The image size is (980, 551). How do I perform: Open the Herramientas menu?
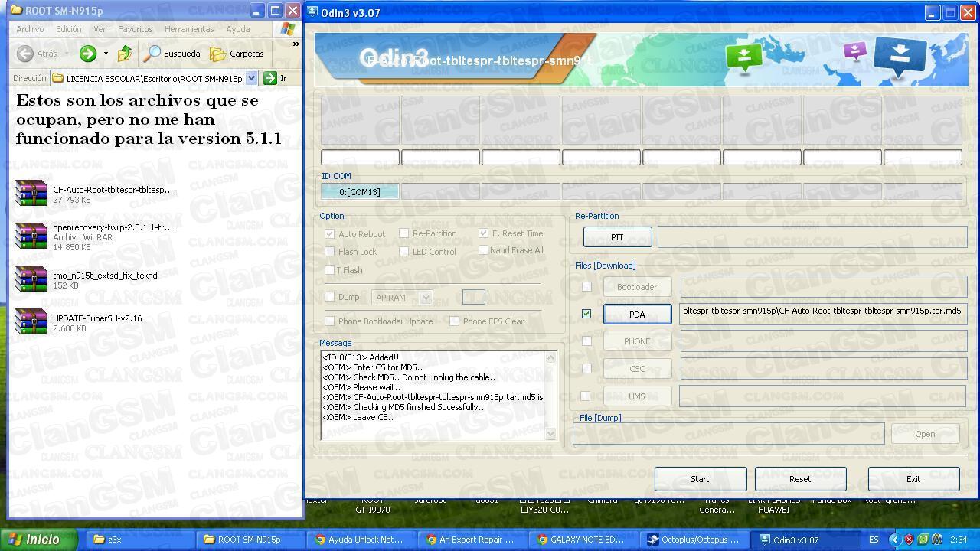point(189,29)
